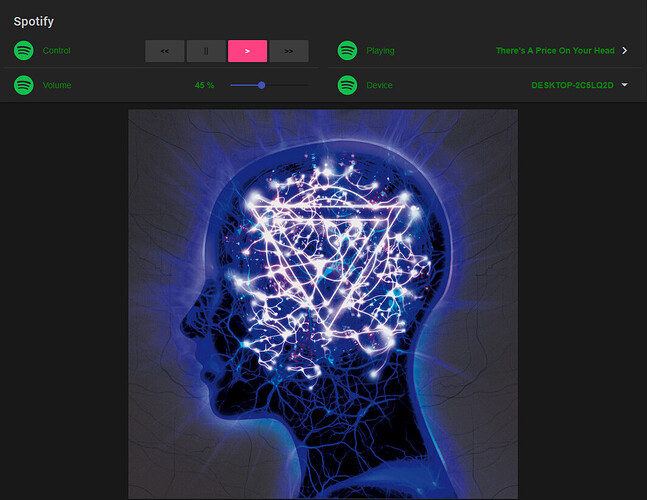Pause playback with the || button
Viewport: 647px width, 500px height.
[206, 51]
